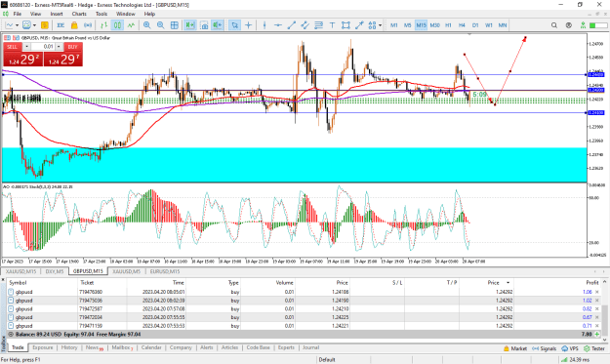Screen dimensions: 610x364
Task: Expand the lot volume dropdown arrow
Action: pyautogui.click(x=59, y=47)
